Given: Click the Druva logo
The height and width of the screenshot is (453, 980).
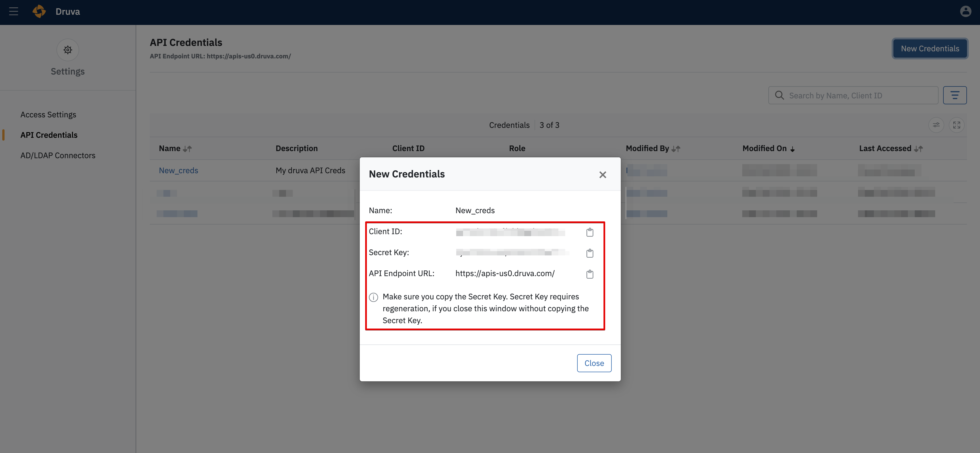Looking at the screenshot, I should (x=39, y=11).
